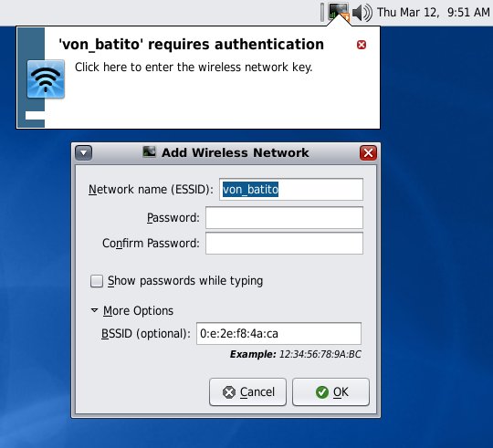493x448 pixels.
Task: Click the 'von_batito' requires authentication heading
Action: pyautogui.click(x=191, y=45)
